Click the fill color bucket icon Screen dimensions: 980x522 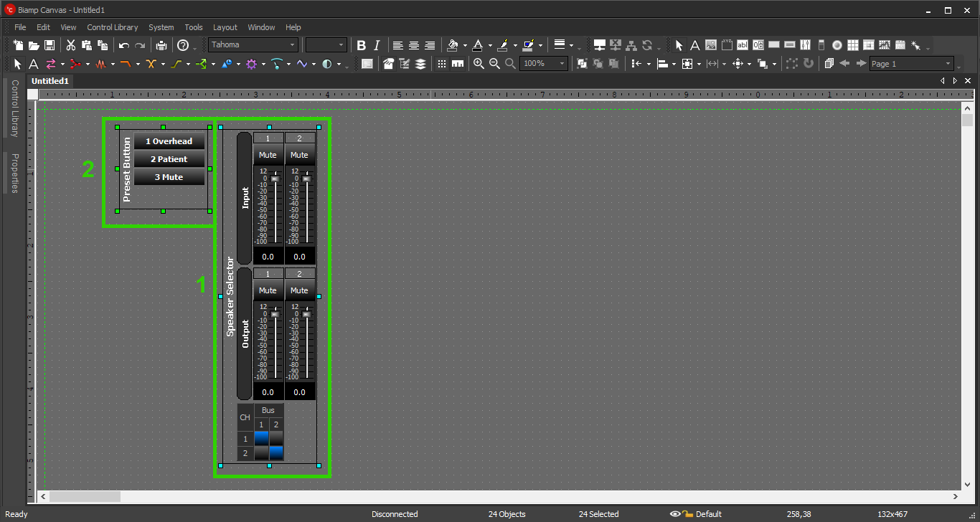point(452,45)
